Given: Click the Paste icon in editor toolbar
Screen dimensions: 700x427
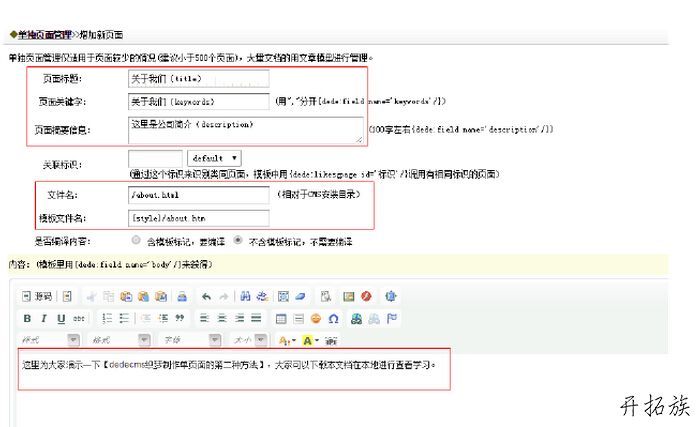Looking at the screenshot, I should point(126,296).
